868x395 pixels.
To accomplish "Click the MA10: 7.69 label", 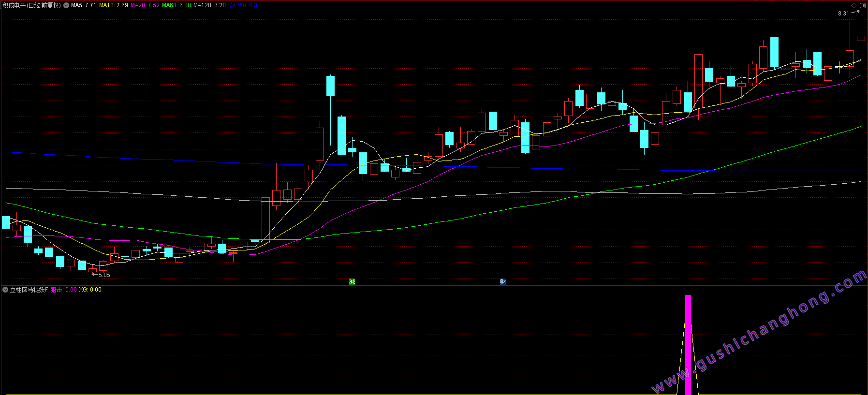I will point(114,5).
